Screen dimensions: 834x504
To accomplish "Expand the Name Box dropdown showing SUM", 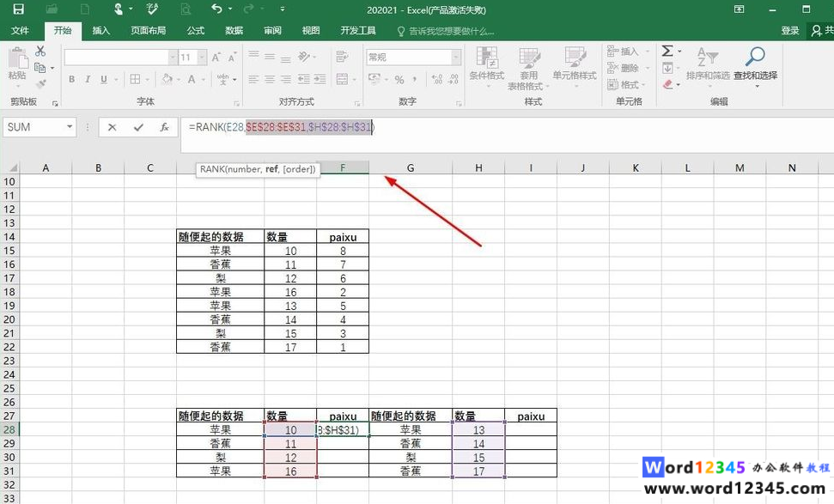I will tap(69, 127).
